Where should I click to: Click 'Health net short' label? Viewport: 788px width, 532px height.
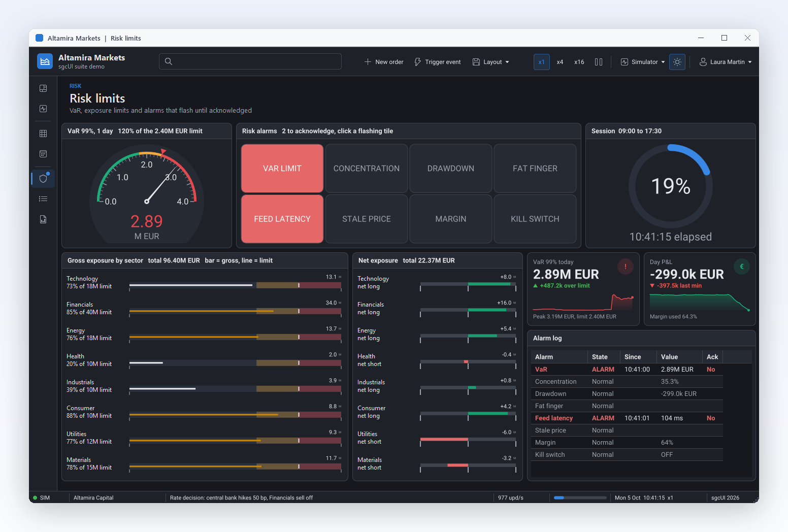(369, 360)
